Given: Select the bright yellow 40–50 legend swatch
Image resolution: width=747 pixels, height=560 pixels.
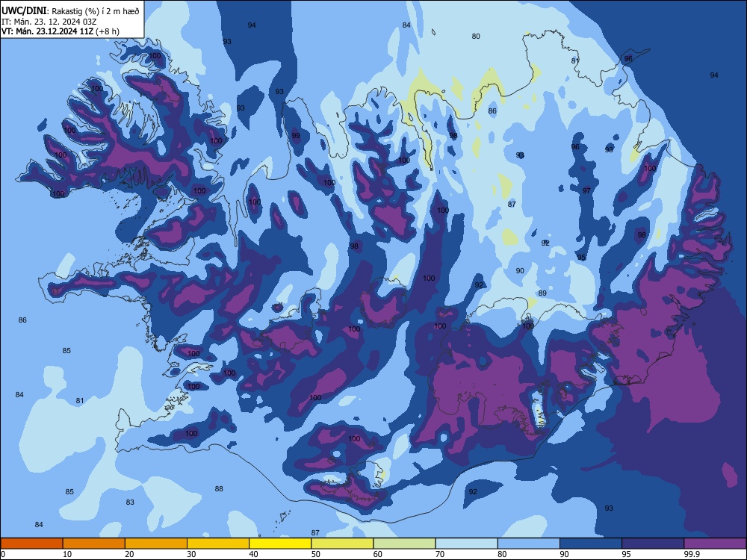Looking at the screenshot, I should click(x=280, y=544).
